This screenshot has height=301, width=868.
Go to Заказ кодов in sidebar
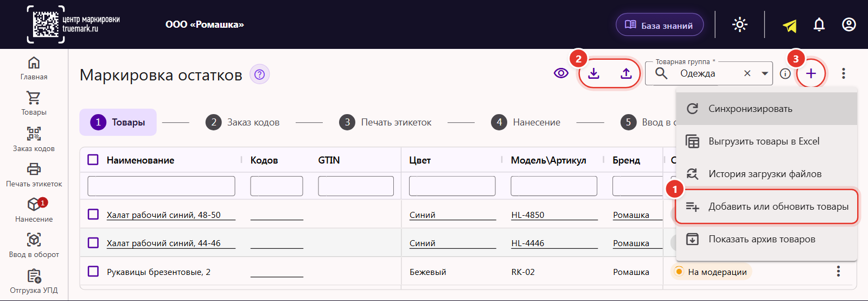tap(34, 139)
